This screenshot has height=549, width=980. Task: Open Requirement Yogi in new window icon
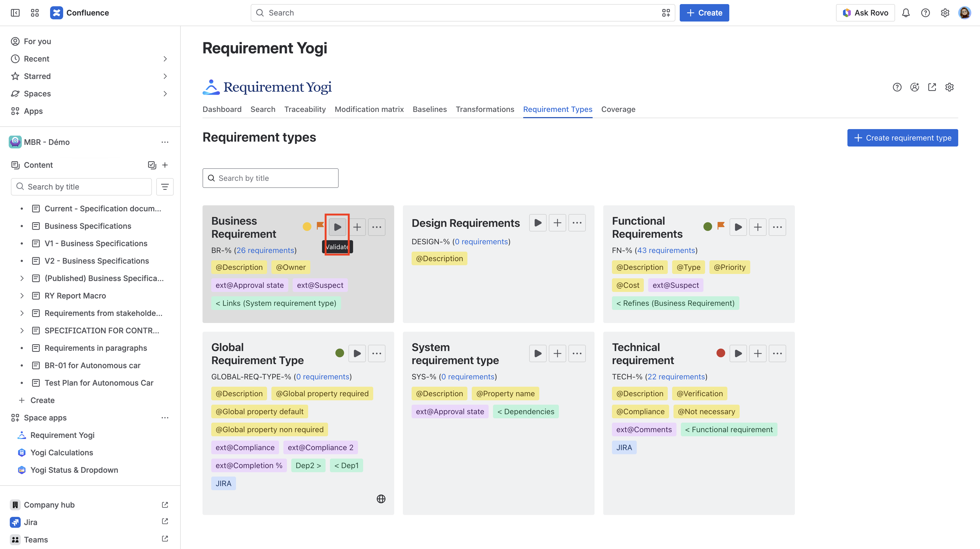coord(932,87)
